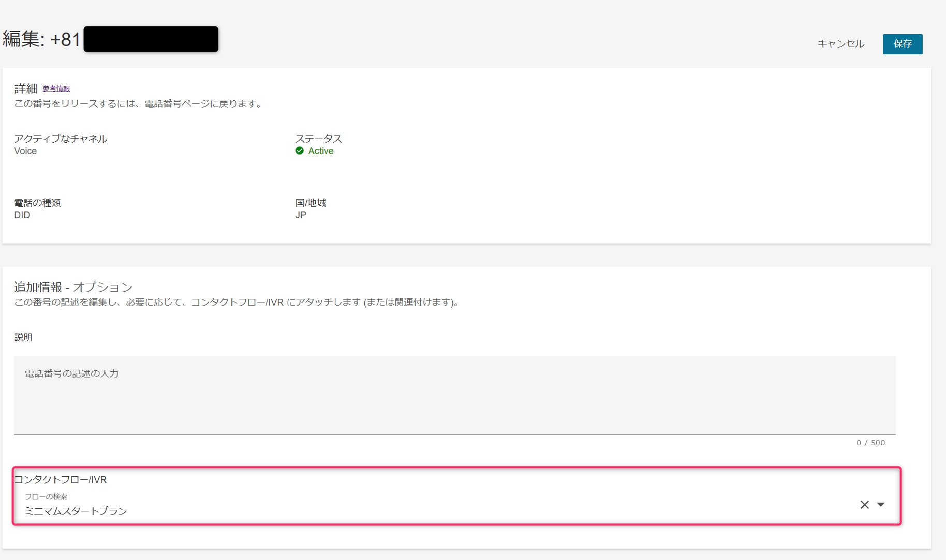Open the 参考情報 reference link
Viewport: 946px width, 560px height.
56,89
